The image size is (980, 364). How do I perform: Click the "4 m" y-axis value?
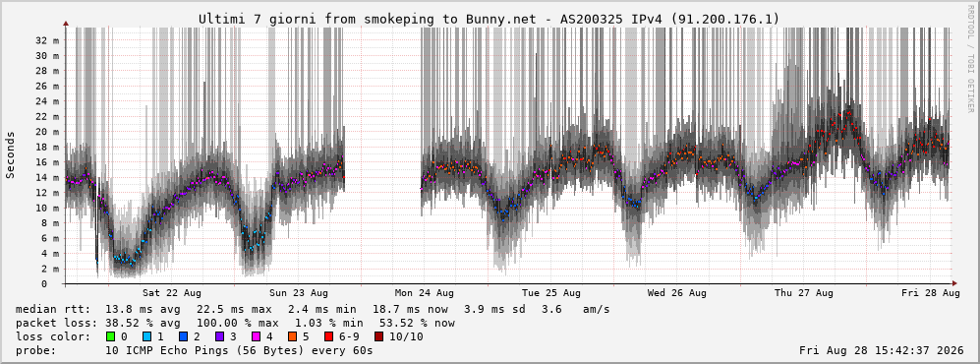tap(50, 253)
